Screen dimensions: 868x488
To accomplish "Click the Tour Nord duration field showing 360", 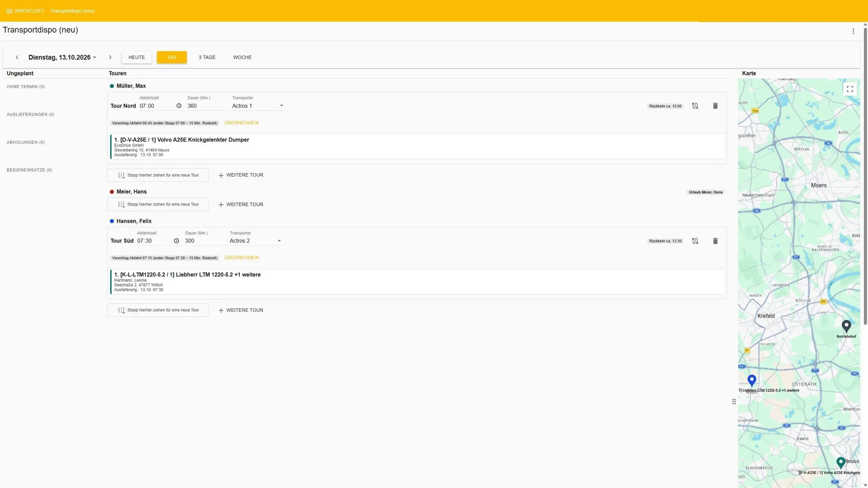I will click(x=208, y=106).
